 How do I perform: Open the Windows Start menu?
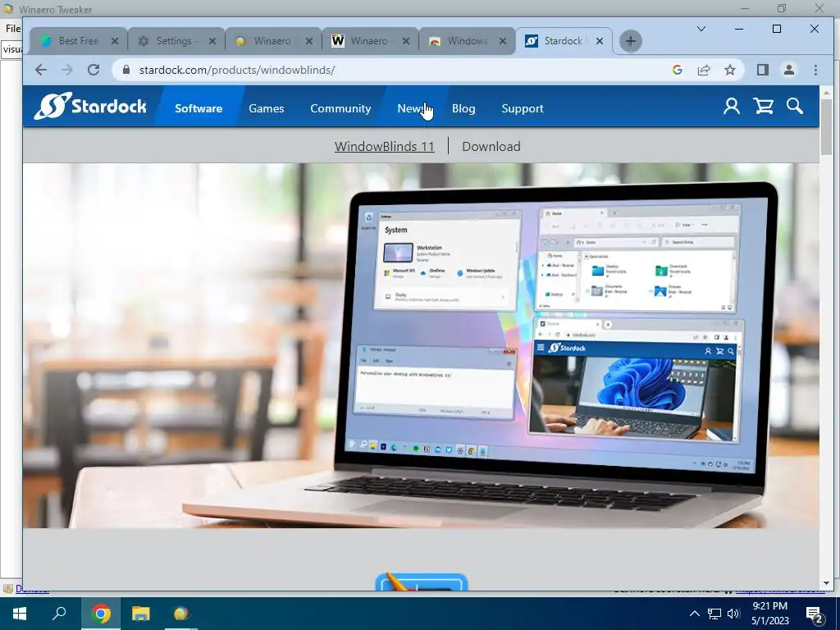pos(20,614)
